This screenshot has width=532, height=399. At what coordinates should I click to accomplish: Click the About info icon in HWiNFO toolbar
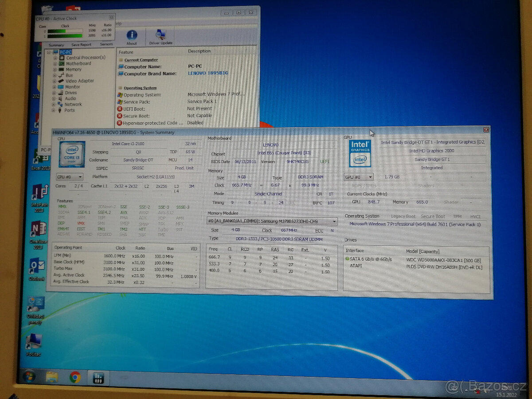click(x=131, y=35)
